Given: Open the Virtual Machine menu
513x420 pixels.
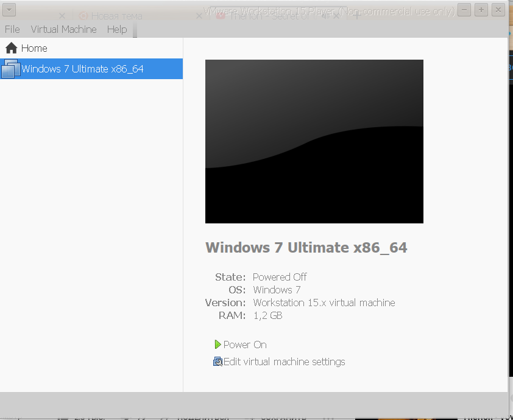Looking at the screenshot, I should coord(63,29).
